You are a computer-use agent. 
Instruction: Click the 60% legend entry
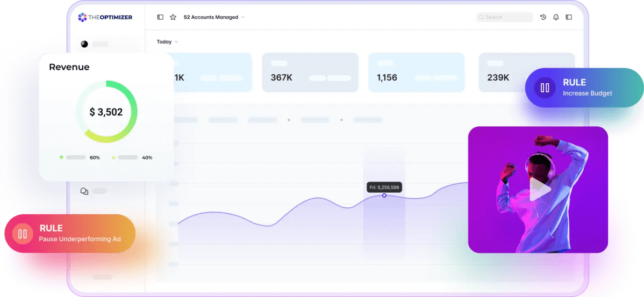80,157
